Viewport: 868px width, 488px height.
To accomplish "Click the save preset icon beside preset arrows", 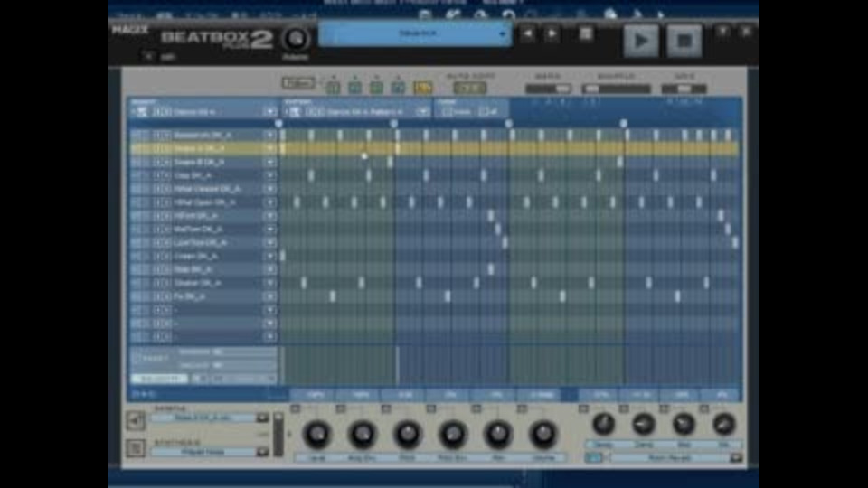I will [586, 33].
